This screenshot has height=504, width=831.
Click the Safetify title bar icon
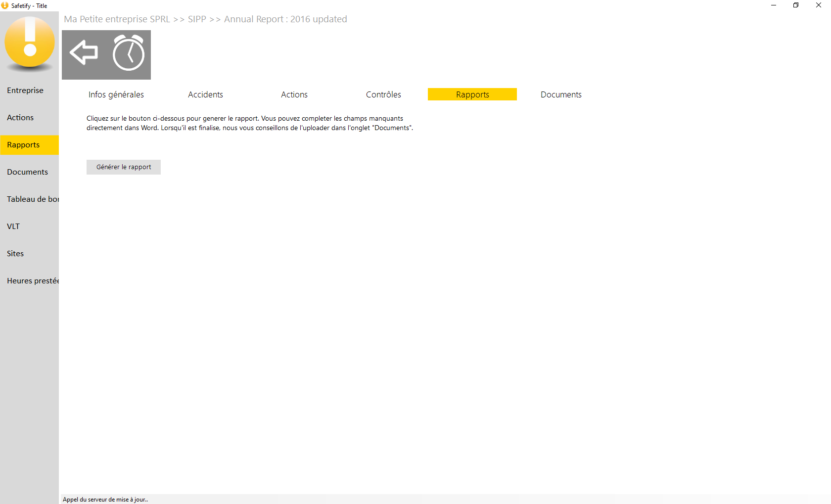5,5
